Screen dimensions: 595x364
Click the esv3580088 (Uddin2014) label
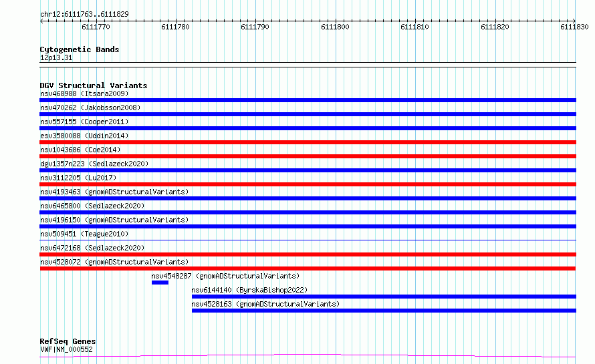pyautogui.click(x=84, y=136)
